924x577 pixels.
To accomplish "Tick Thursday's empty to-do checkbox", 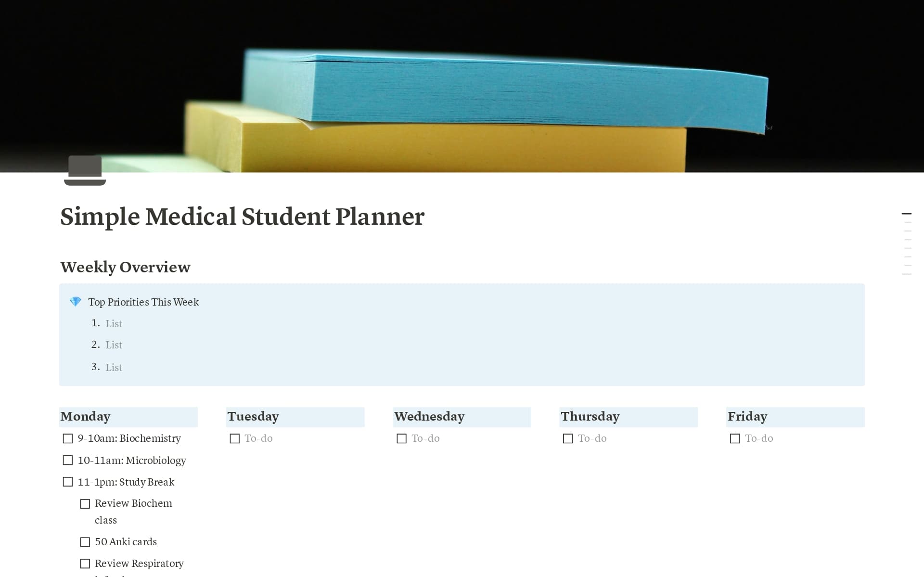I will (x=568, y=439).
